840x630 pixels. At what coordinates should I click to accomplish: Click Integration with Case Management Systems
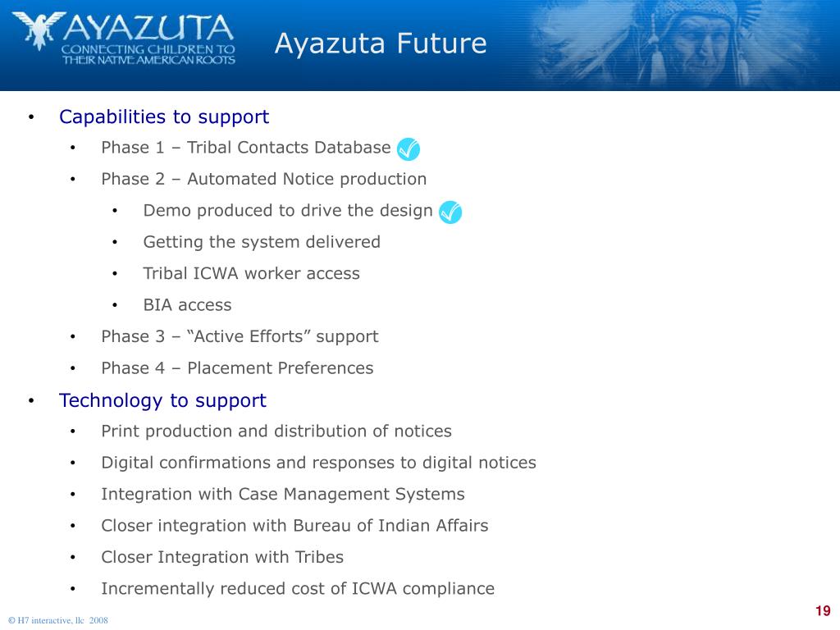[283, 495]
